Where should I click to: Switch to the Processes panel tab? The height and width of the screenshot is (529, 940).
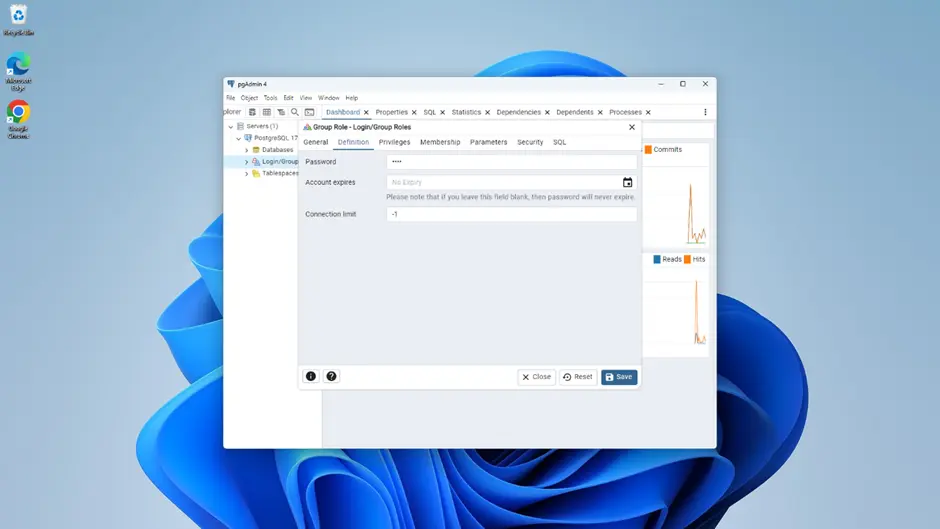pos(625,112)
